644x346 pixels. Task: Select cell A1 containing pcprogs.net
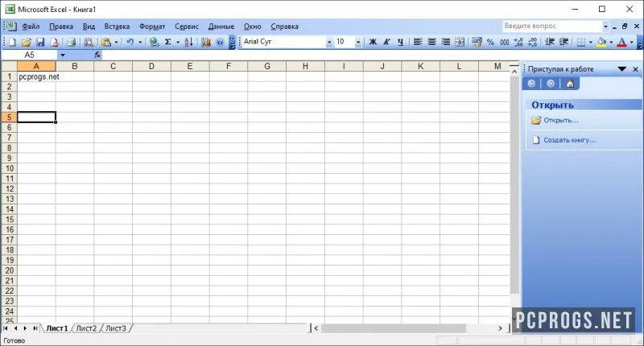tap(36, 76)
